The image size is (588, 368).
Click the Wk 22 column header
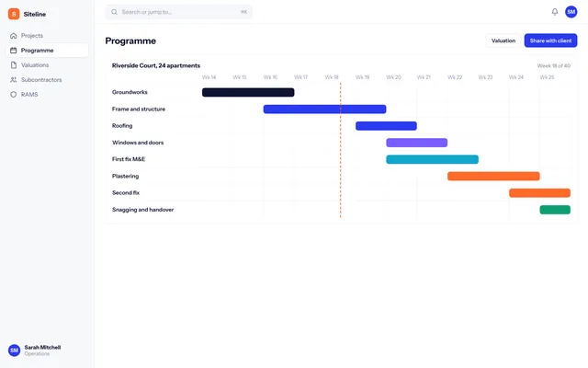coord(455,77)
